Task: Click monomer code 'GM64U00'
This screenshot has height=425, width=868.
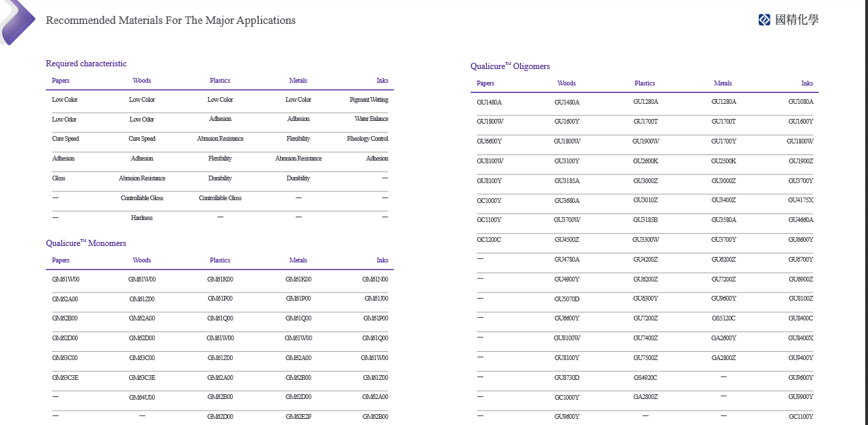Action: [142, 397]
